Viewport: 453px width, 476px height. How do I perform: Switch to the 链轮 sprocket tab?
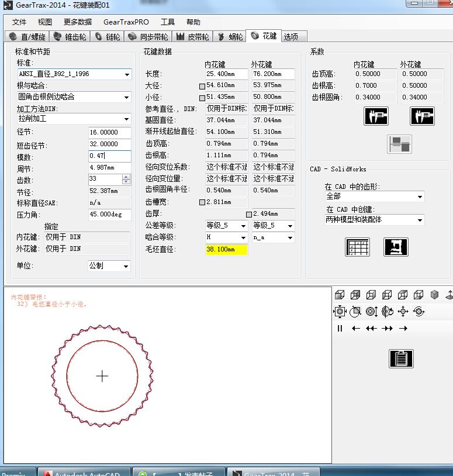108,37
